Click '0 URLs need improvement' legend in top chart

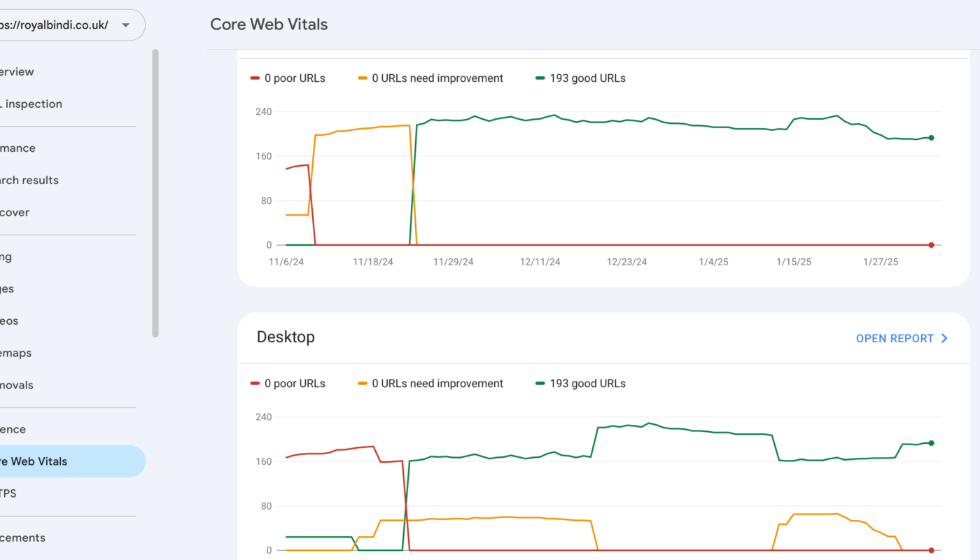click(430, 78)
